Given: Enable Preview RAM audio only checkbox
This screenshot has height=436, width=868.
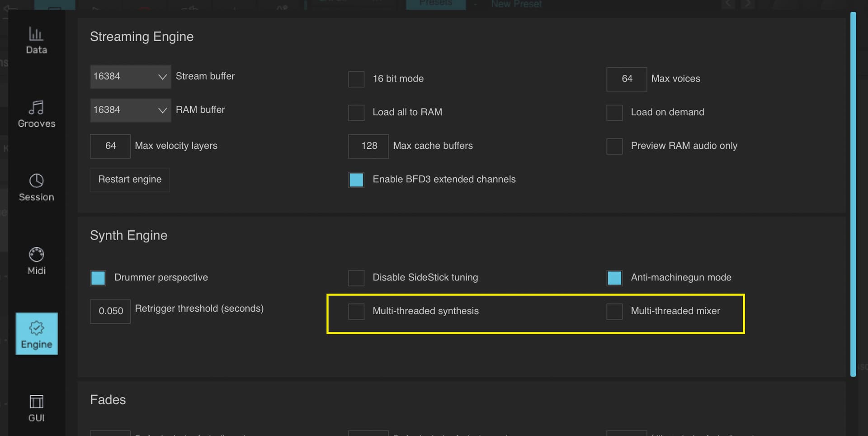Looking at the screenshot, I should point(614,146).
